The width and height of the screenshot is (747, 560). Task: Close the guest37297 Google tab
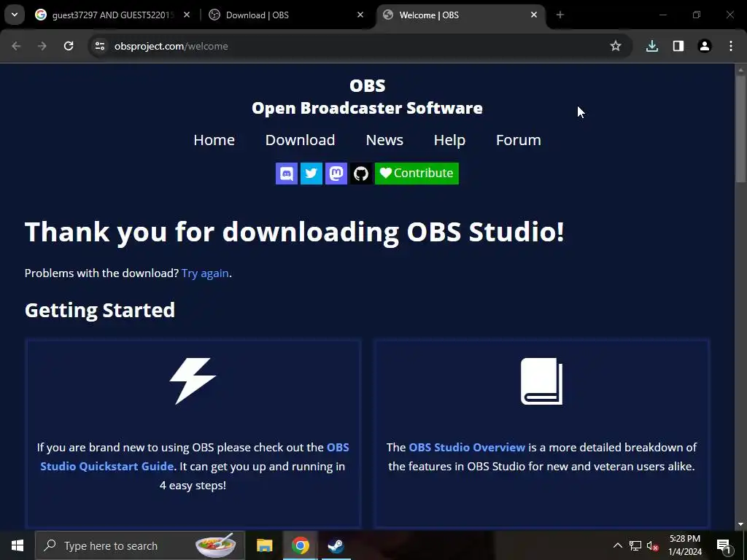pos(187,15)
